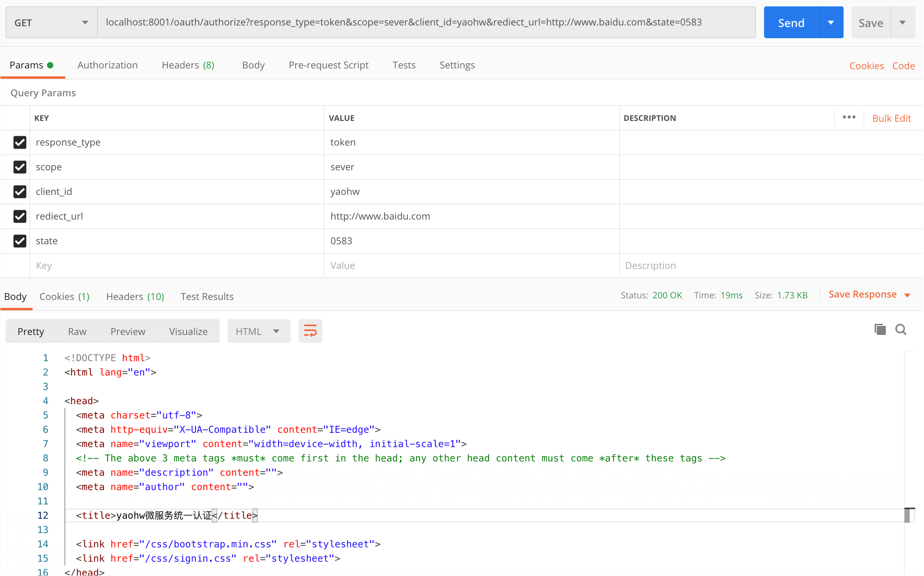The width and height of the screenshot is (924, 576).
Task: Expand the Save button dropdown arrow
Action: point(903,23)
